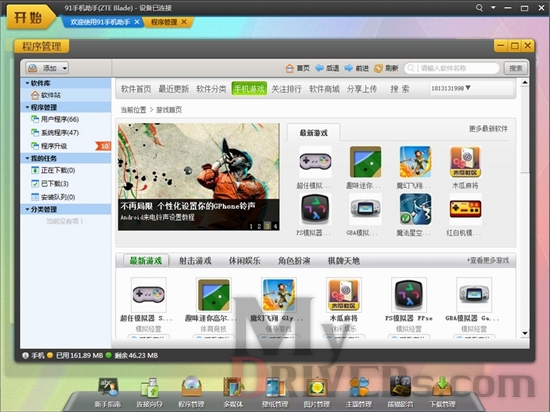The height and width of the screenshot is (412, 550).
Task: Select 分享上传 navigation tab
Action: [362, 89]
